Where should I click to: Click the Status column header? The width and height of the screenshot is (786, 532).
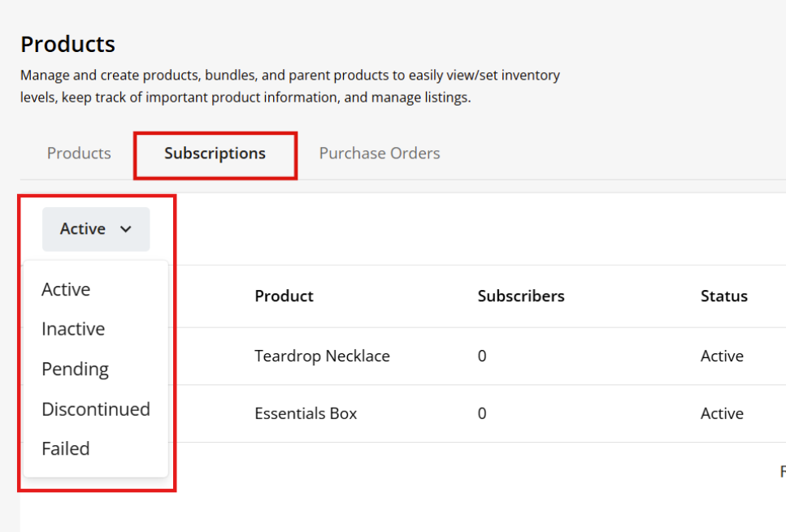pos(723,296)
